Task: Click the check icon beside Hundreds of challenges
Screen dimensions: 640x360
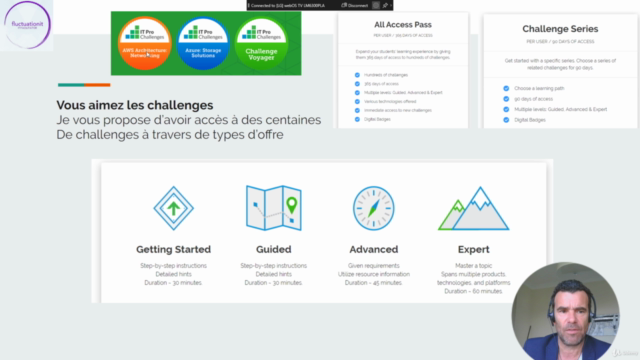Action: [357, 75]
